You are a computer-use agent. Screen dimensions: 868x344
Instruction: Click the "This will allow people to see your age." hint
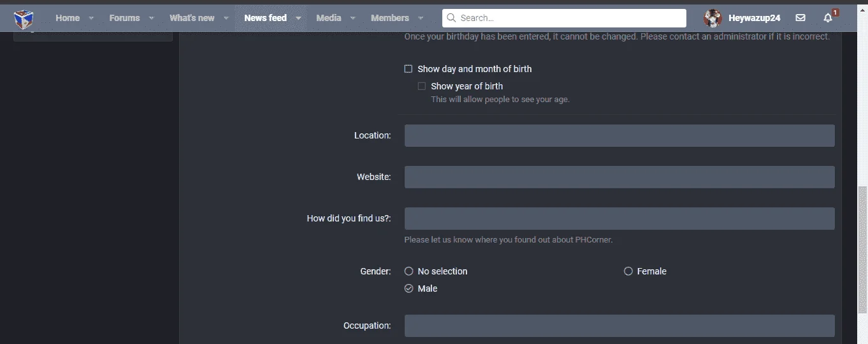coord(500,100)
